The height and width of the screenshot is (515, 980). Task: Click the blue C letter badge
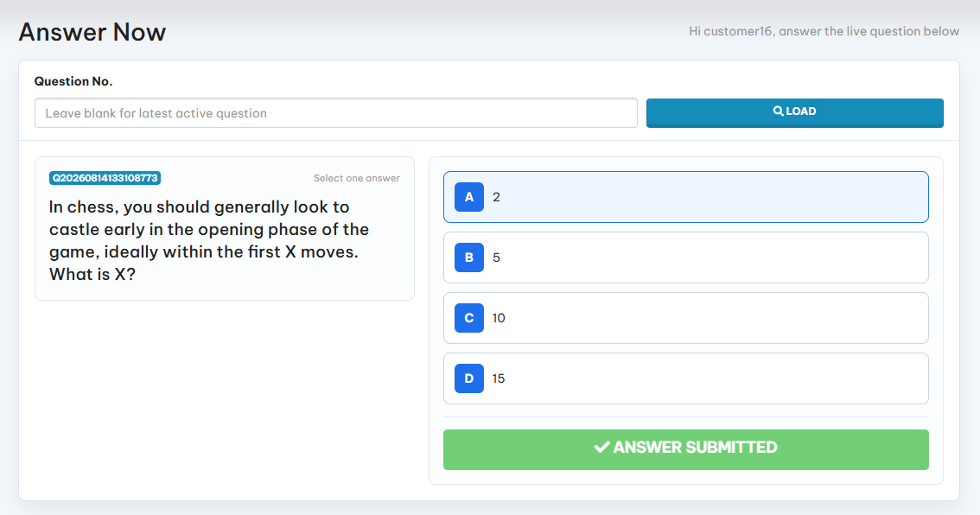pos(468,318)
